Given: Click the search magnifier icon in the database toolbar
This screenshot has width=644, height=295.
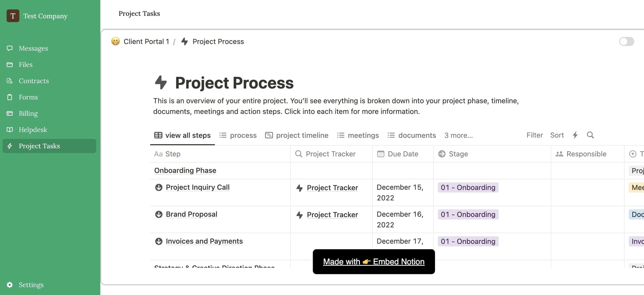Looking at the screenshot, I should (x=590, y=135).
